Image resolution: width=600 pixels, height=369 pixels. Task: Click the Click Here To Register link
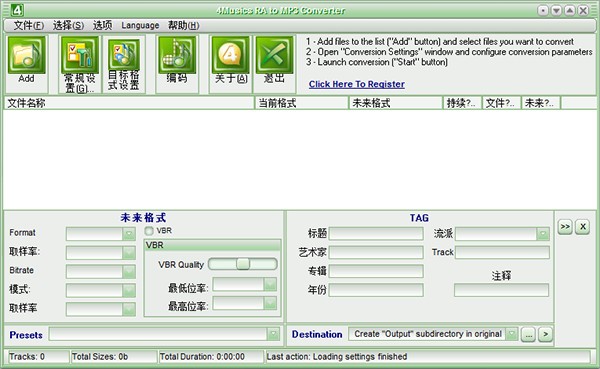pos(357,84)
